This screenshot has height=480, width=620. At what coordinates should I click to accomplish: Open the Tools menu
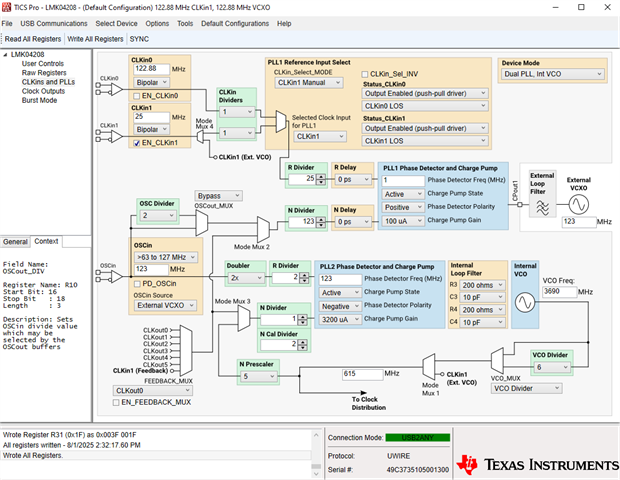[185, 24]
